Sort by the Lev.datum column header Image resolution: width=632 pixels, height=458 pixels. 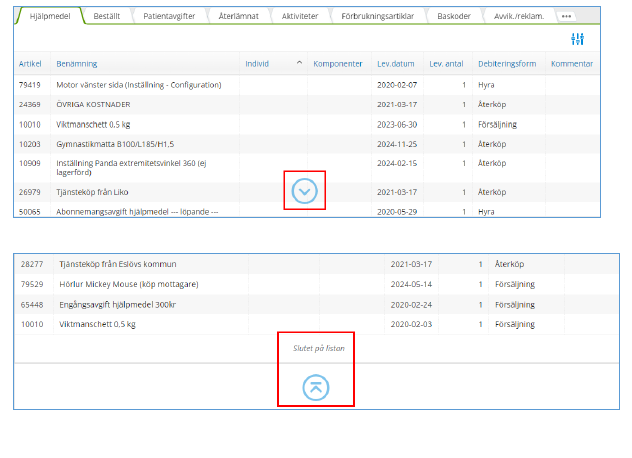[396, 64]
